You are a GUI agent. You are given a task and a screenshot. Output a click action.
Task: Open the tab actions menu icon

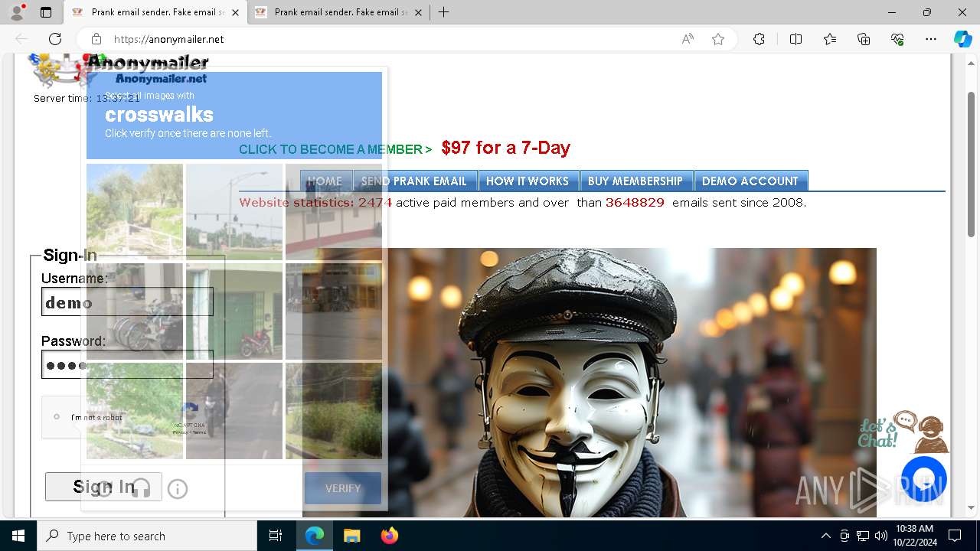tap(46, 12)
